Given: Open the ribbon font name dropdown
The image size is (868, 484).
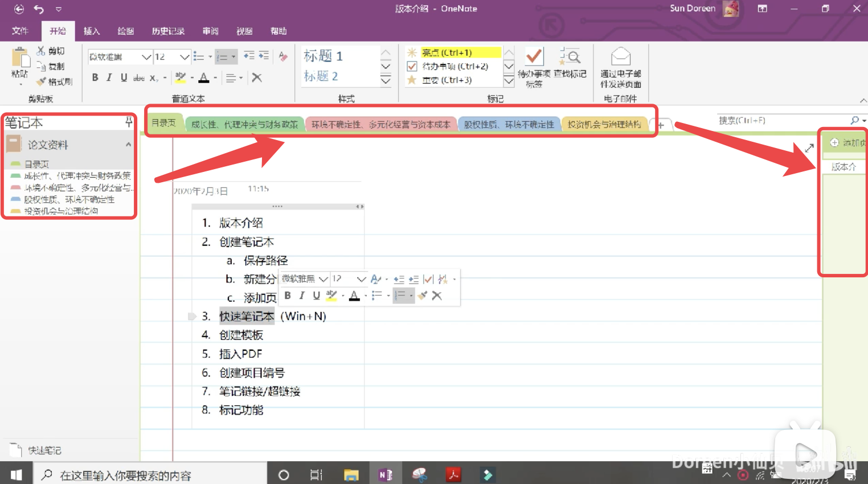Looking at the screenshot, I should pyautogui.click(x=146, y=57).
